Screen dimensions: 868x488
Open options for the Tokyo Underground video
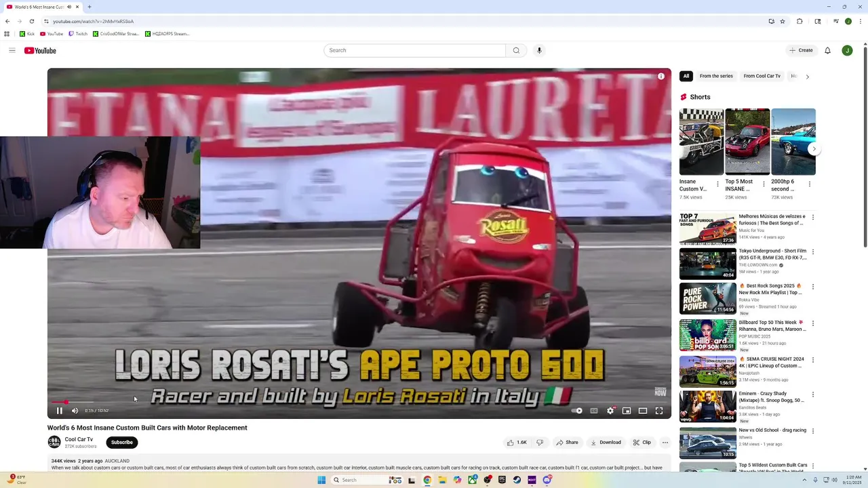click(813, 252)
